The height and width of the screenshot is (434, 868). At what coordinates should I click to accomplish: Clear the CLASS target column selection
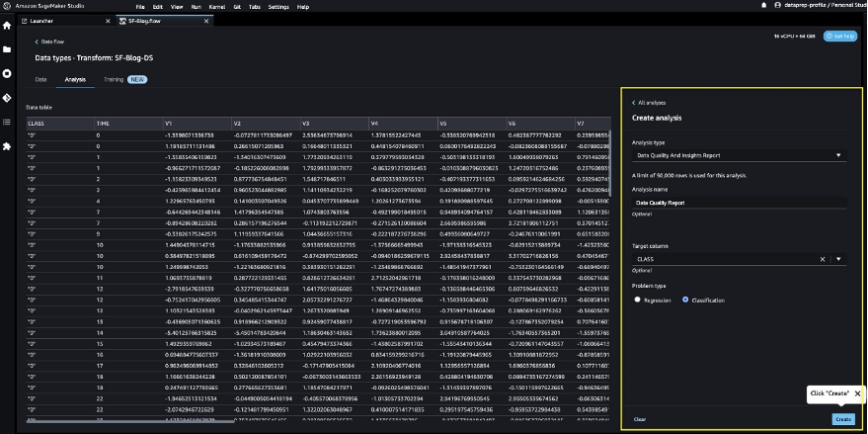(823, 259)
